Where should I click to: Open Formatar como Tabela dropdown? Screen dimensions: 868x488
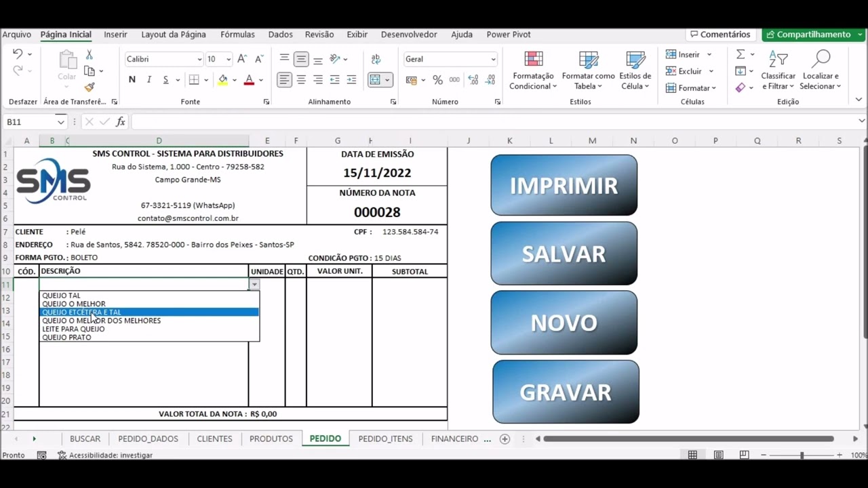588,70
